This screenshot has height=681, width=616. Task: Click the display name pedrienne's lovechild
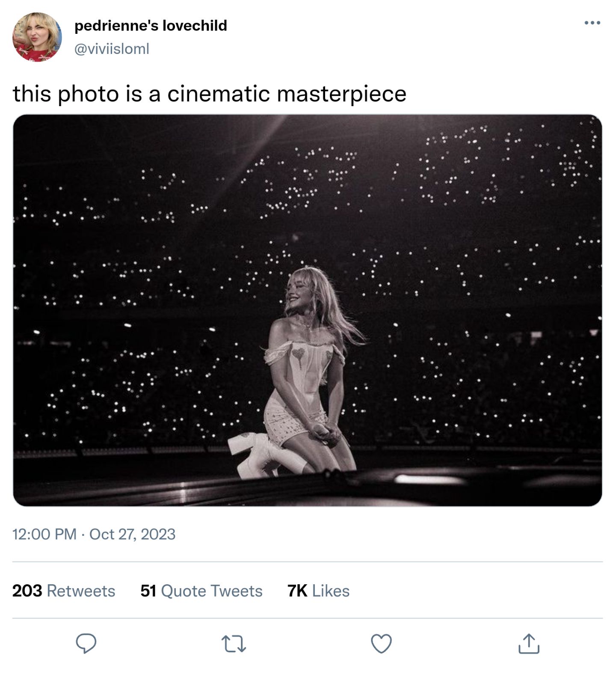(151, 26)
